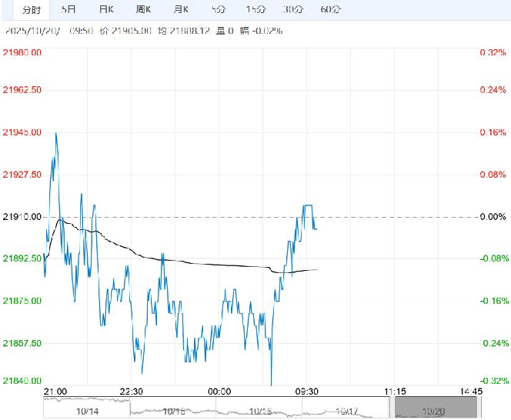Choose the 30分 interval tab
The image size is (511, 420).
[x=292, y=10]
